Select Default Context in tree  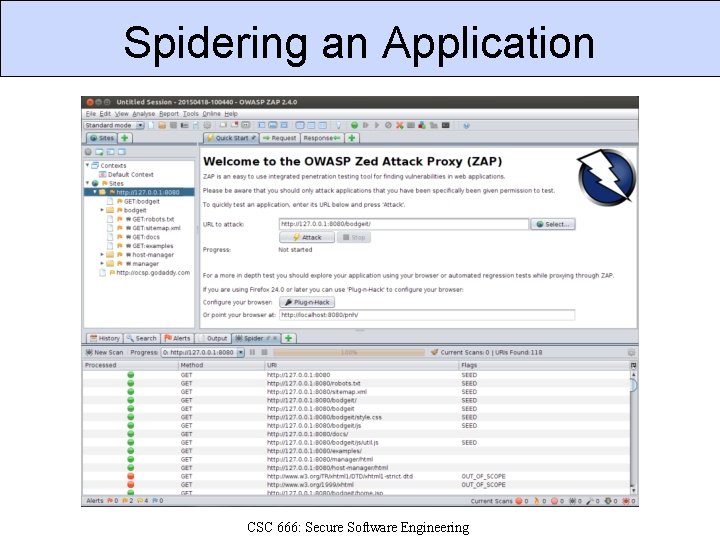pos(126,174)
